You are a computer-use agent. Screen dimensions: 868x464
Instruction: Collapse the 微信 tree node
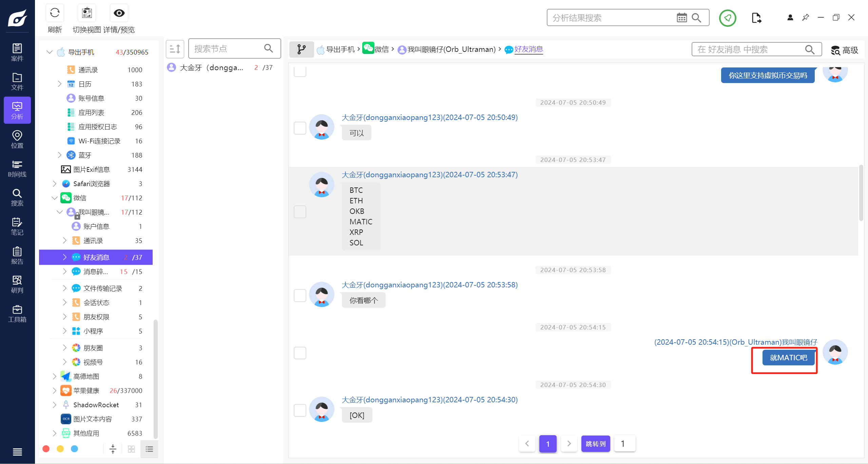click(x=54, y=198)
